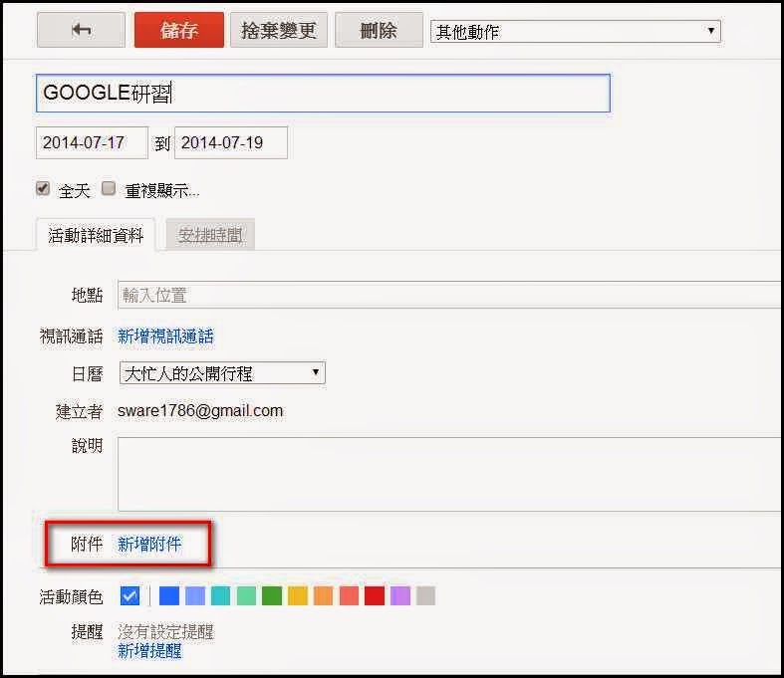Click 新增視訊通話 link

[165, 337]
